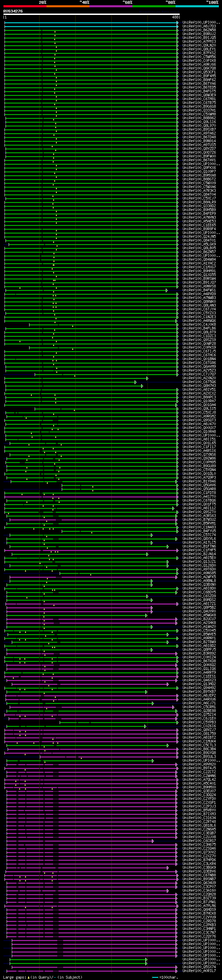Click the purple alignment bar for UniRef100_A4S7T0

(x=91, y=496)
